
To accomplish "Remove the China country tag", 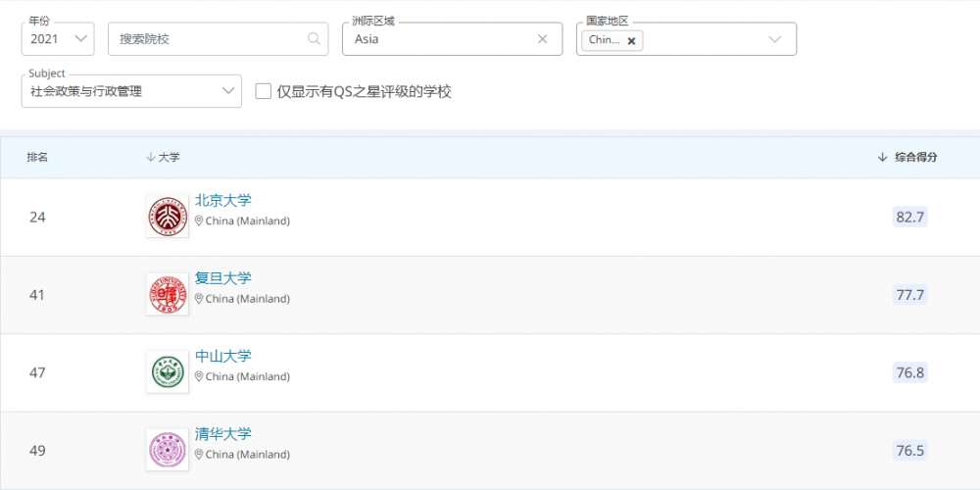I will (x=631, y=41).
